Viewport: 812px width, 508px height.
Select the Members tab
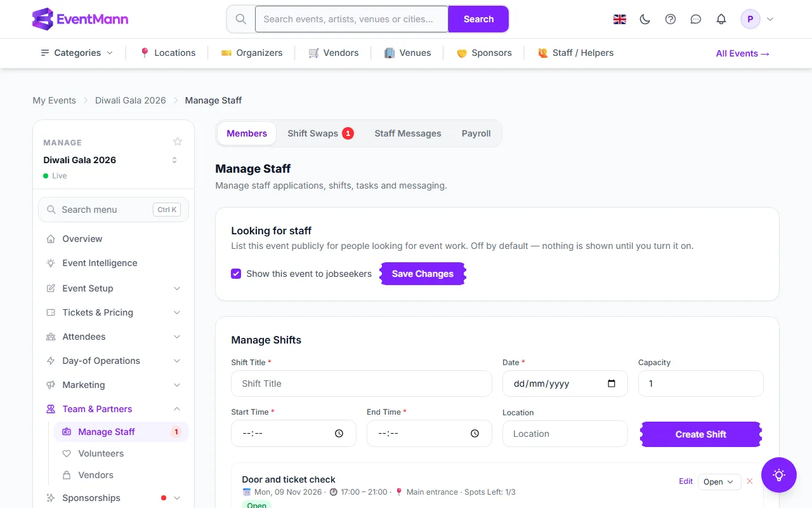247,133
